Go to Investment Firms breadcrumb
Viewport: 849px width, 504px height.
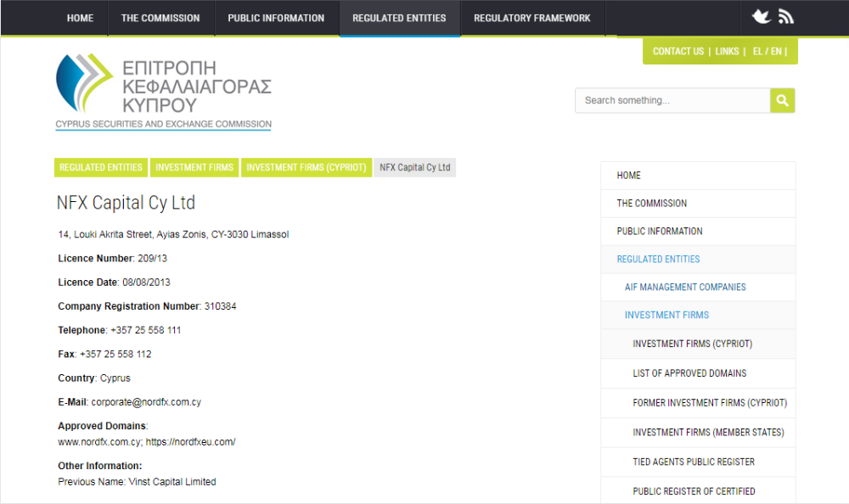click(x=194, y=167)
